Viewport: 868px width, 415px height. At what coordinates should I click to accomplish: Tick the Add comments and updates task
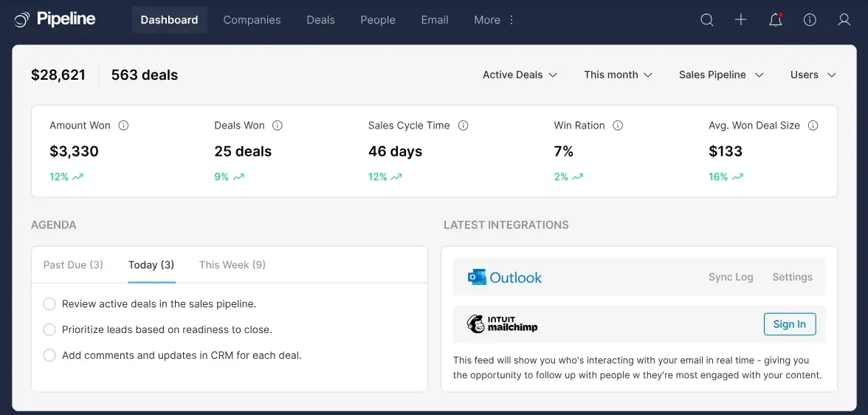(x=49, y=355)
